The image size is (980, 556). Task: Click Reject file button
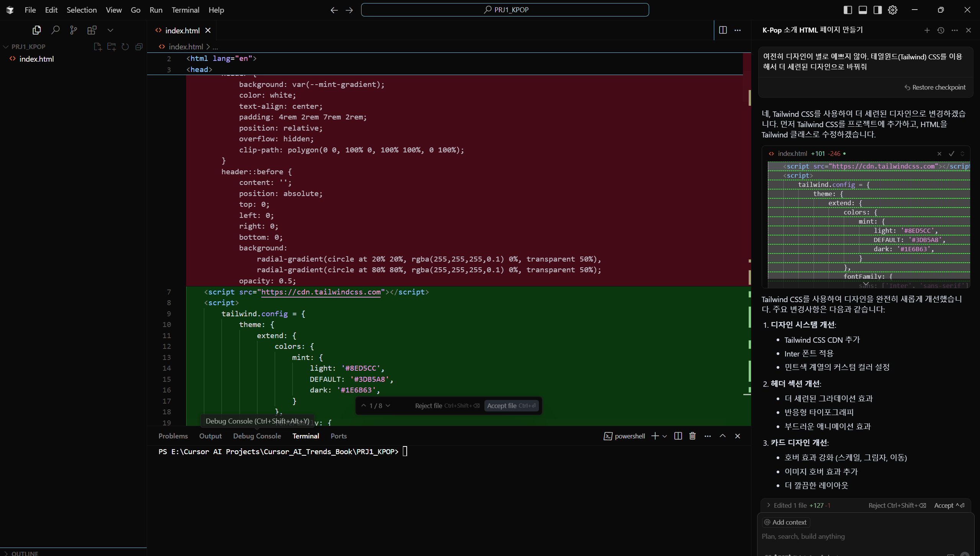[x=447, y=406]
